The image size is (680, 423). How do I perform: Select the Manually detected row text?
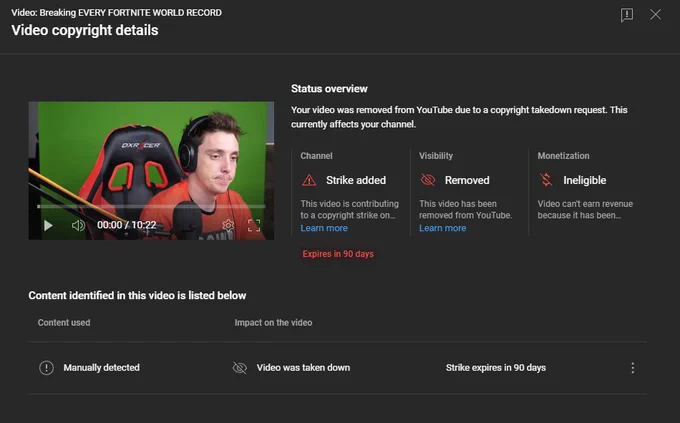101,368
